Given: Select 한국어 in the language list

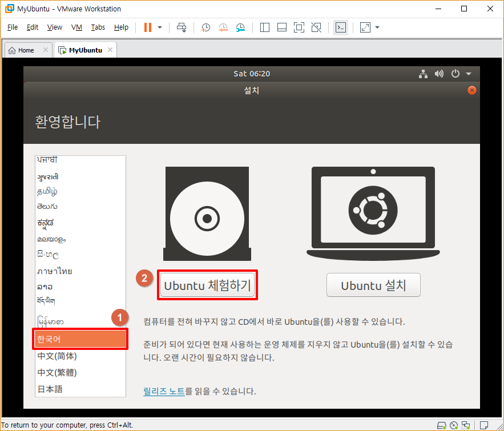Looking at the screenshot, I should 80,339.
